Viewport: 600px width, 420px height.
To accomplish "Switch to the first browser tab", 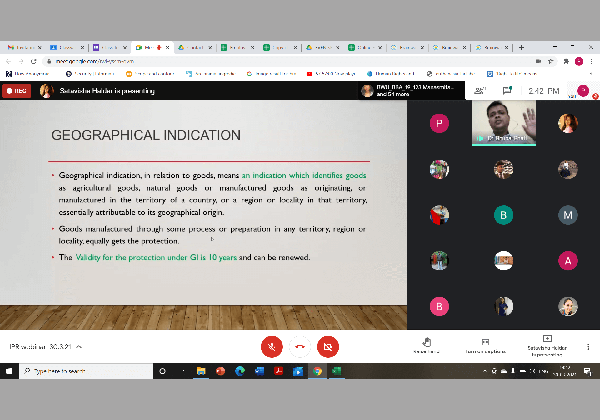I will tap(22, 47).
